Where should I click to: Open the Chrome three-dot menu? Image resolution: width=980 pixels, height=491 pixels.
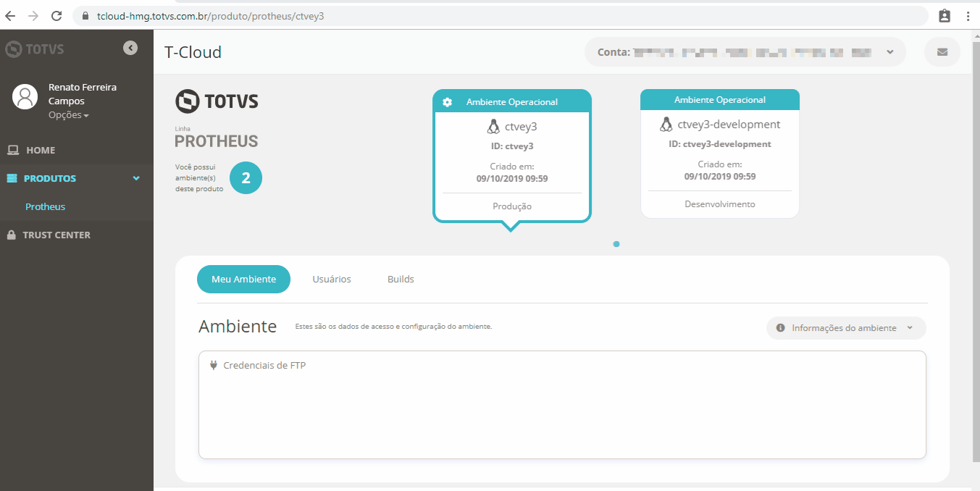pyautogui.click(x=968, y=16)
